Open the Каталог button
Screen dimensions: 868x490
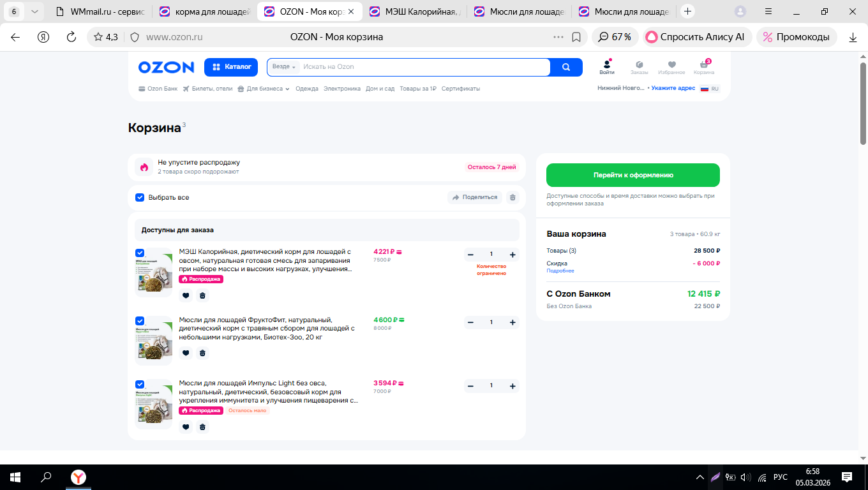tap(231, 67)
